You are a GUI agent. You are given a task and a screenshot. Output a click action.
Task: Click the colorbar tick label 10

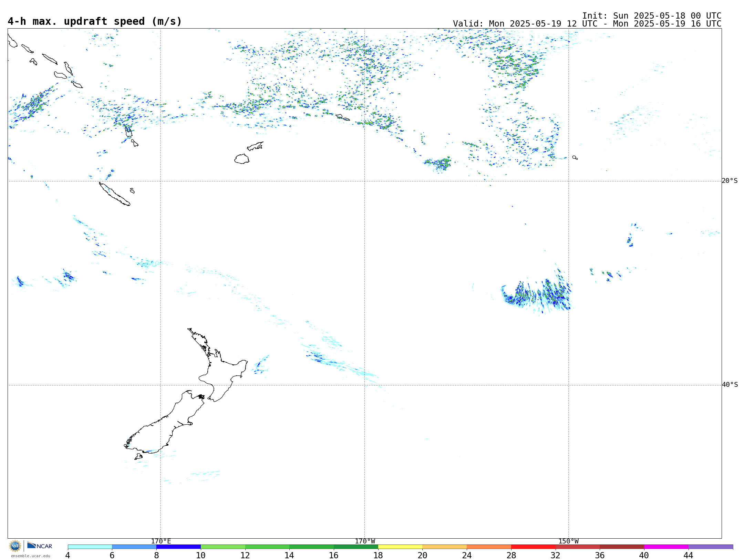[x=201, y=555]
